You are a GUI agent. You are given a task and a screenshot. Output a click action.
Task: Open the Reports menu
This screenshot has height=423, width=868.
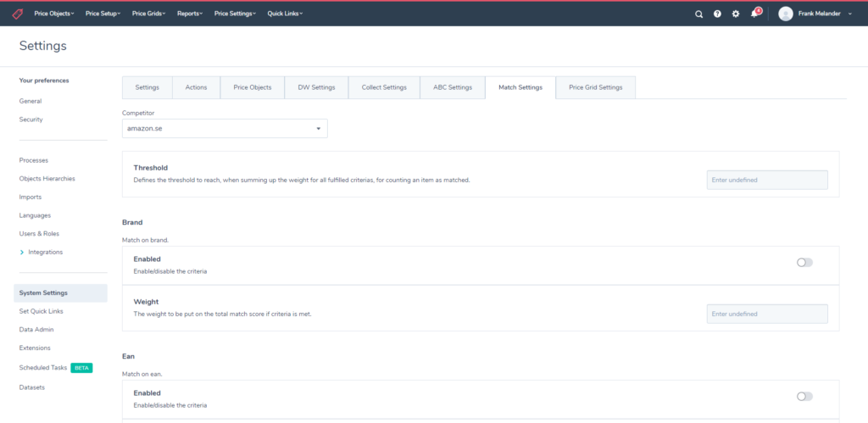tap(190, 14)
